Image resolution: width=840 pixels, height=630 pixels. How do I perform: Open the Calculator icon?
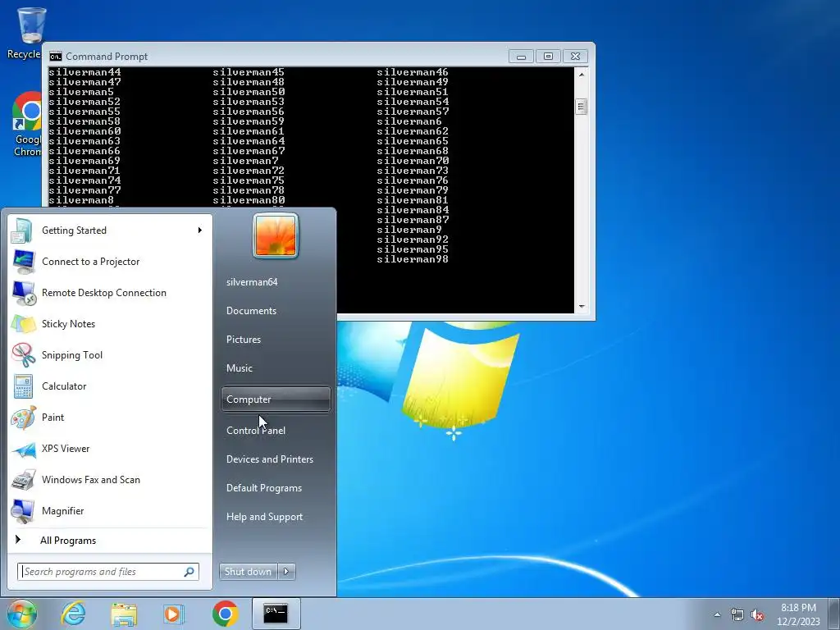click(x=23, y=386)
